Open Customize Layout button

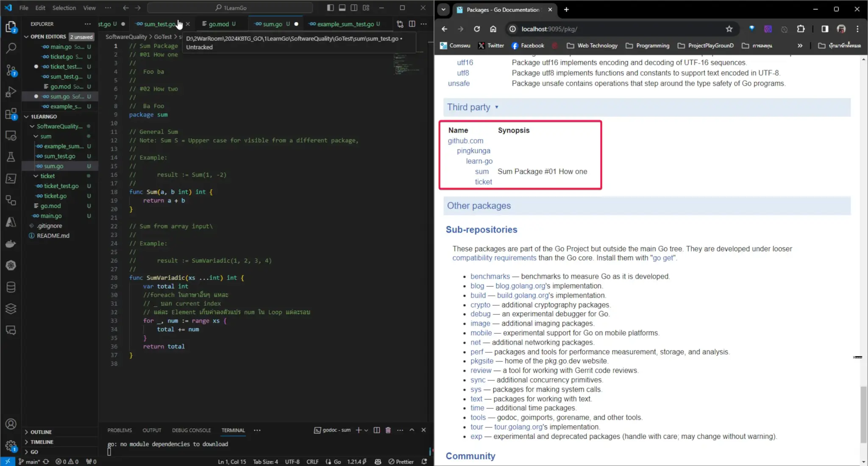366,8
